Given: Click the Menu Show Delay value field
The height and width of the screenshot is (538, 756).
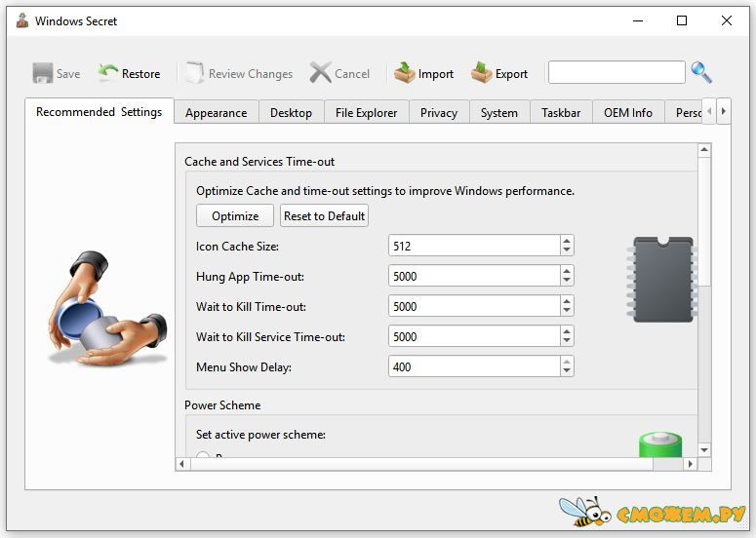Looking at the screenshot, I should click(x=474, y=367).
